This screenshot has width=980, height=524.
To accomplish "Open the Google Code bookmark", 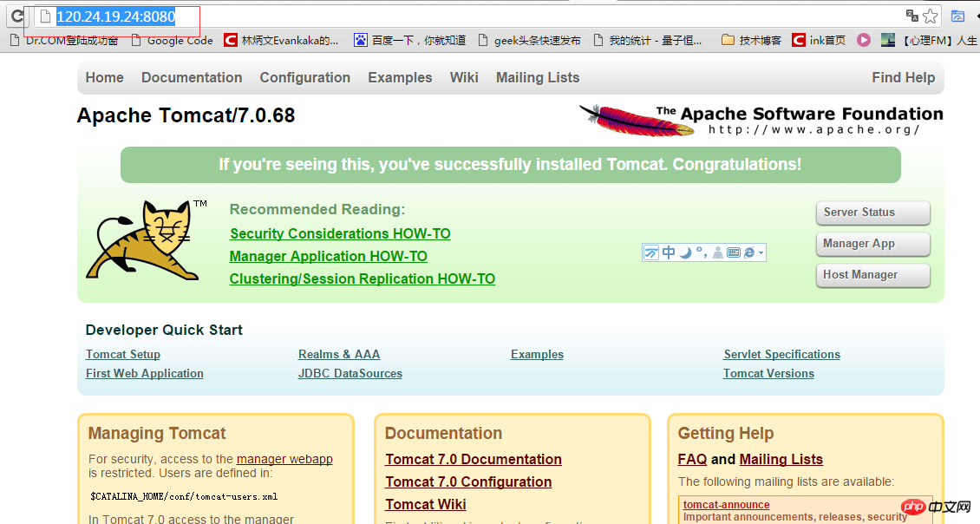I will [172, 41].
